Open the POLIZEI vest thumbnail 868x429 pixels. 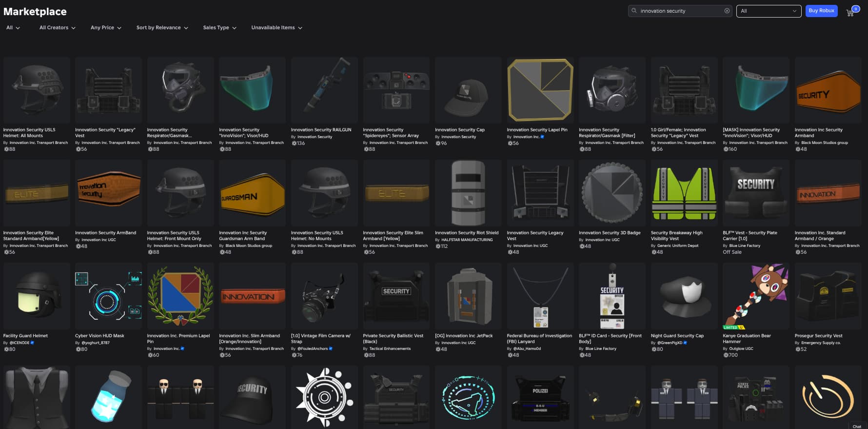click(x=540, y=398)
